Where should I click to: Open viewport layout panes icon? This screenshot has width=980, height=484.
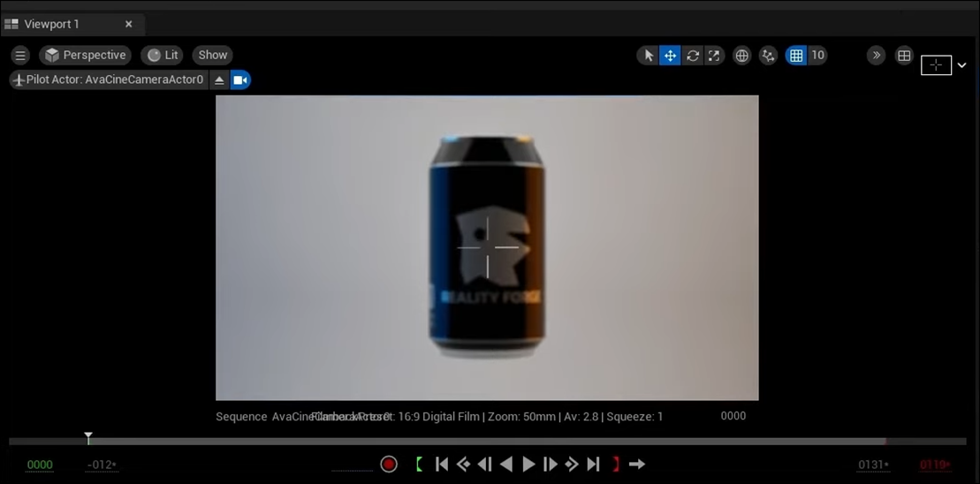tap(904, 56)
